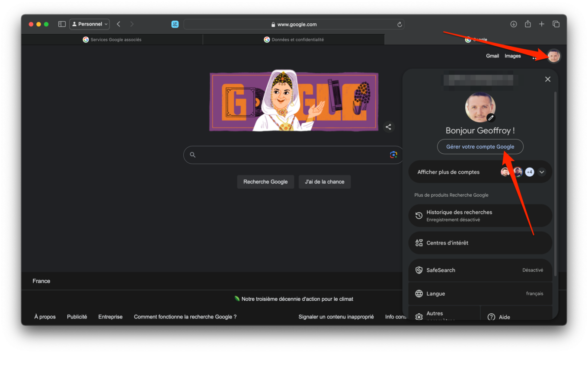The image size is (588, 369).
Task: Close the account panel with X
Action: tap(548, 79)
